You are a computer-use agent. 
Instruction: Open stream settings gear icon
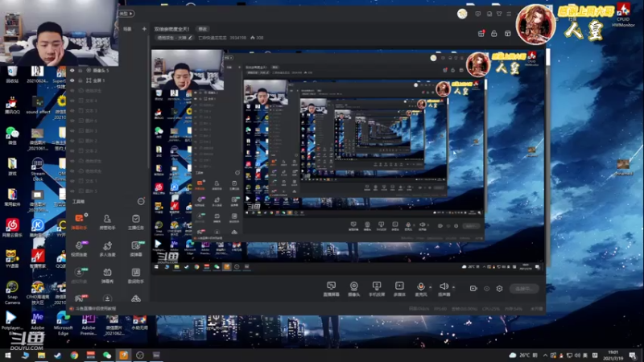pyautogui.click(x=500, y=288)
